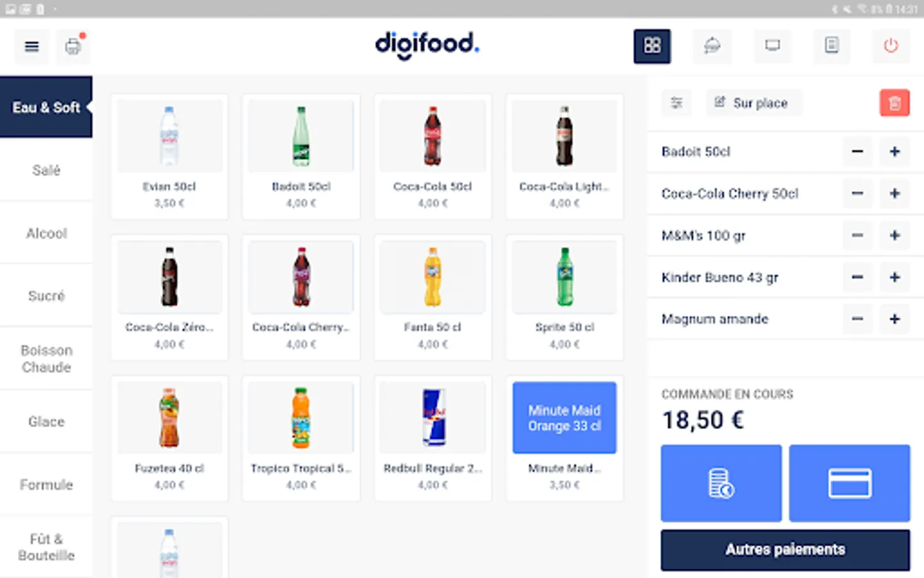Add Fanta 50 cl to order
Screen dimensions: 924x578
[x=432, y=297]
